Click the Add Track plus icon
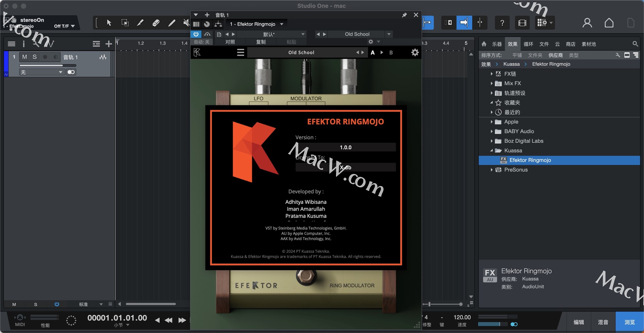This screenshot has height=333, width=644. point(108,44)
